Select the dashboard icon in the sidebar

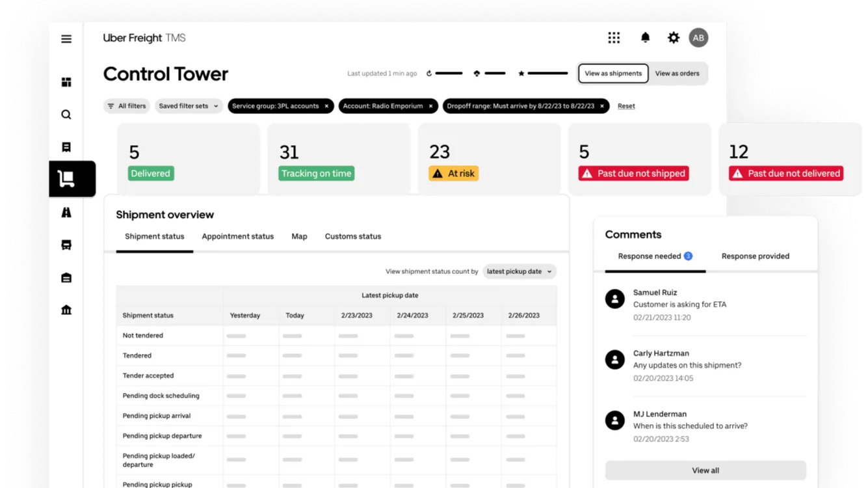pos(66,82)
